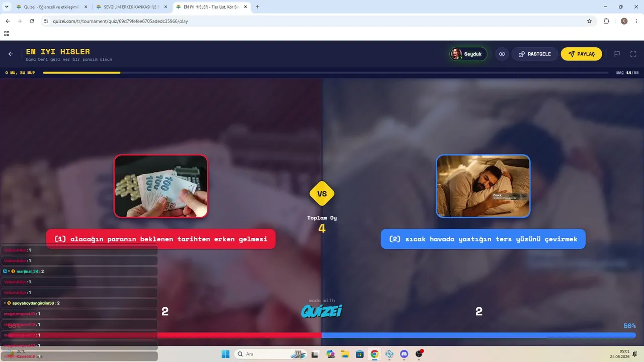Click the RASTGELE random button
Screen dimensions: 644x362
(x=535, y=54)
